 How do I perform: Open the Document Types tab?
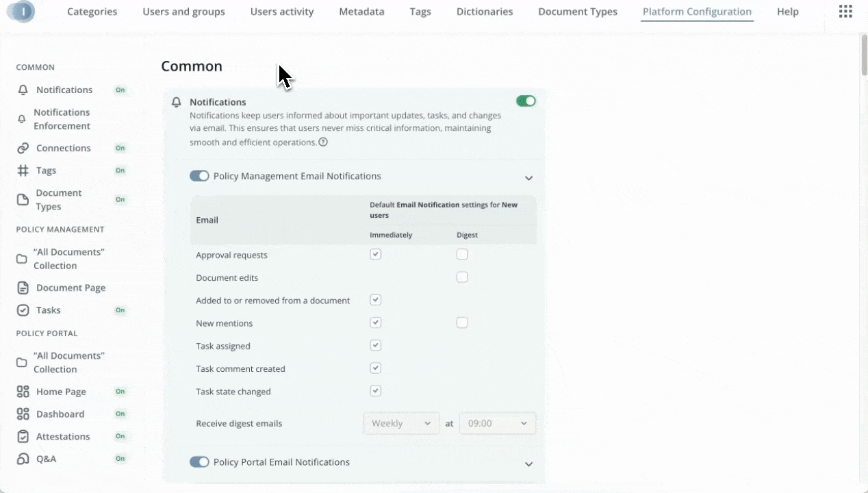click(578, 12)
